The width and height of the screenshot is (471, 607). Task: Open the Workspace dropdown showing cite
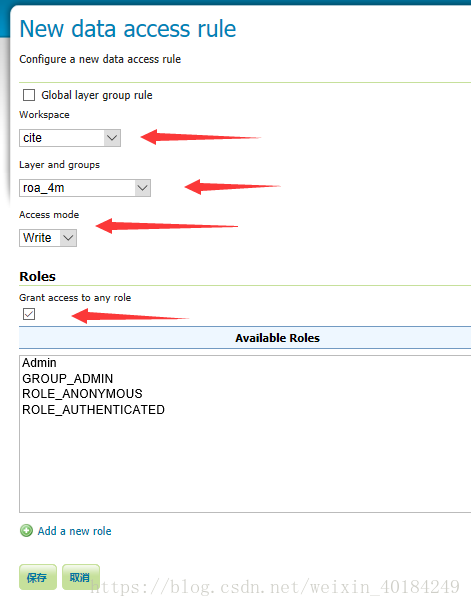pos(70,138)
